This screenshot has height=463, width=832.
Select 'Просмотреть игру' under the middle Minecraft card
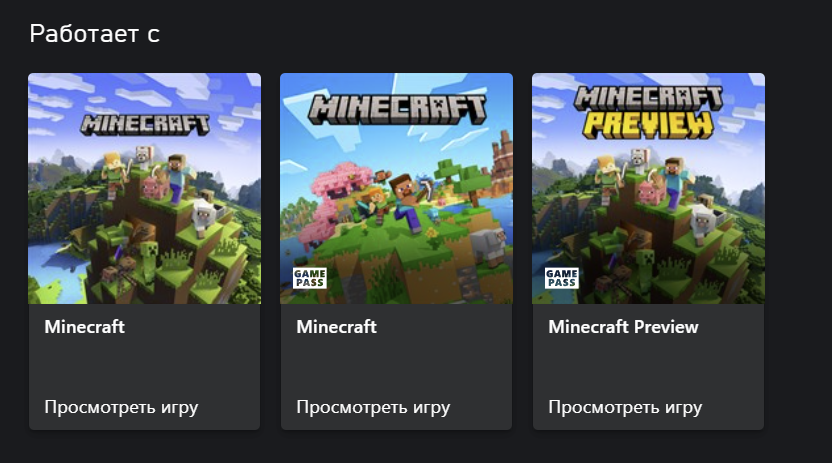click(x=373, y=407)
